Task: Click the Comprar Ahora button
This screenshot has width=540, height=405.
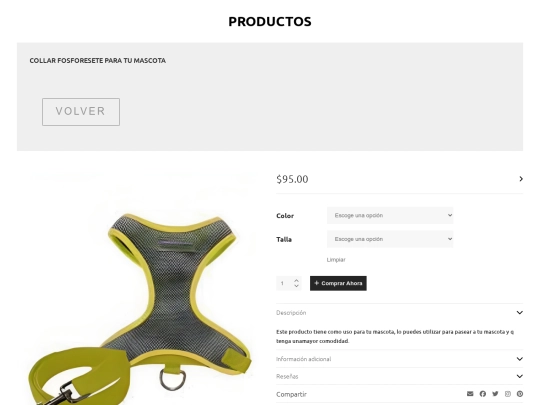Action: tap(338, 283)
